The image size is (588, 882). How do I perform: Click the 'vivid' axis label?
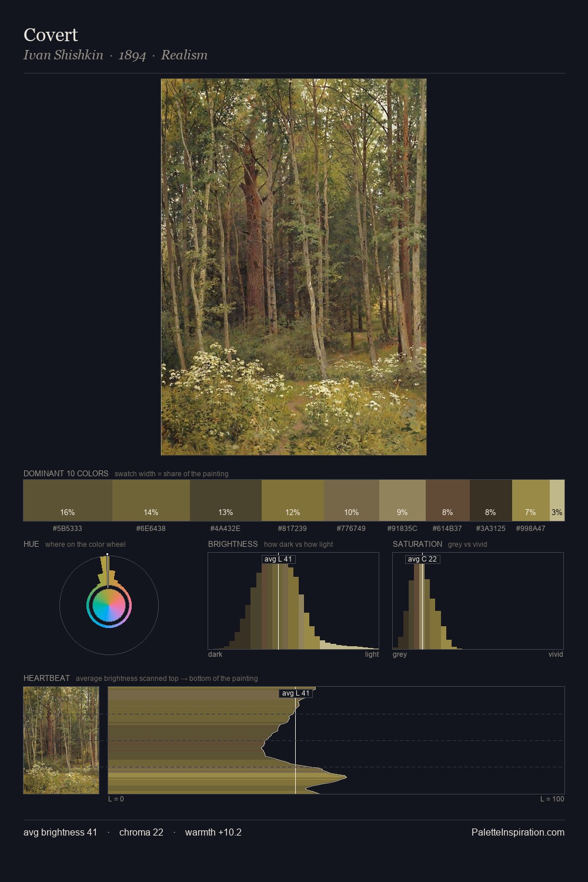point(556,654)
